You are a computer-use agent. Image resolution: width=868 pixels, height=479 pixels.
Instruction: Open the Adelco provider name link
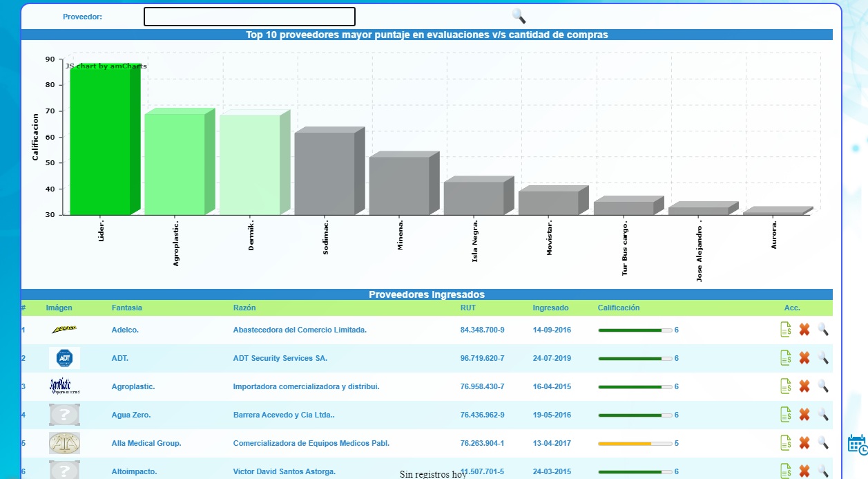tap(125, 330)
